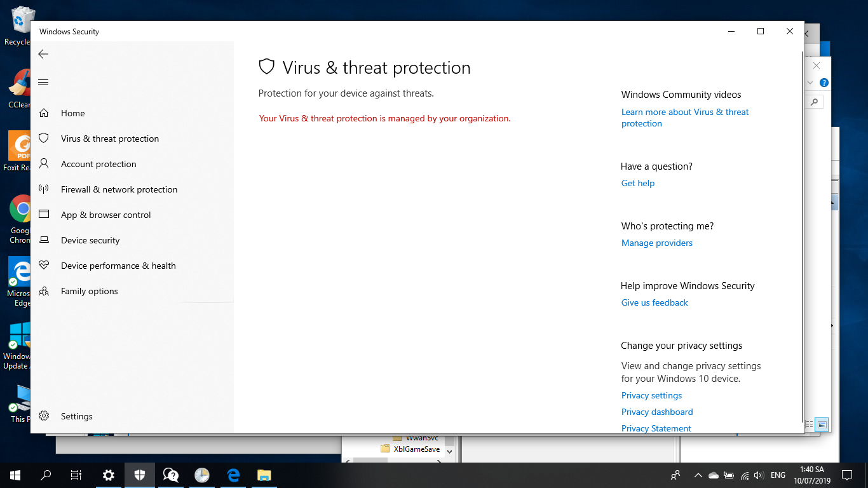Go to Home in sidebar

[x=72, y=113]
